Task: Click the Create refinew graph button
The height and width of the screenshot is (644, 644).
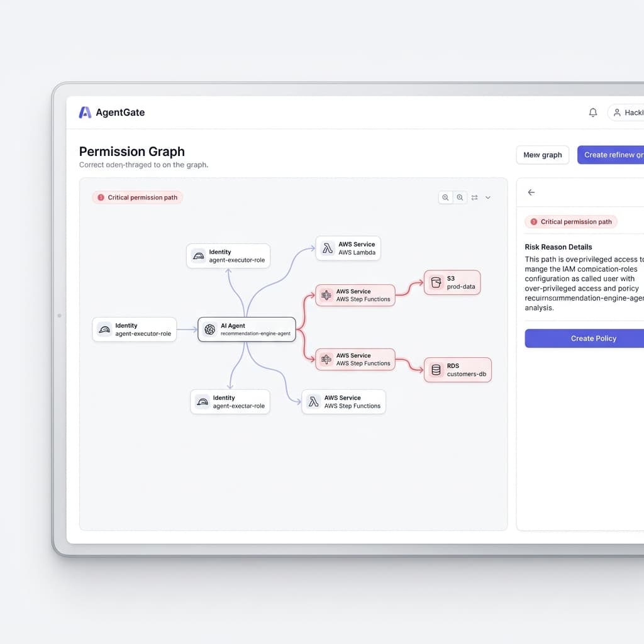Action: [x=611, y=155]
